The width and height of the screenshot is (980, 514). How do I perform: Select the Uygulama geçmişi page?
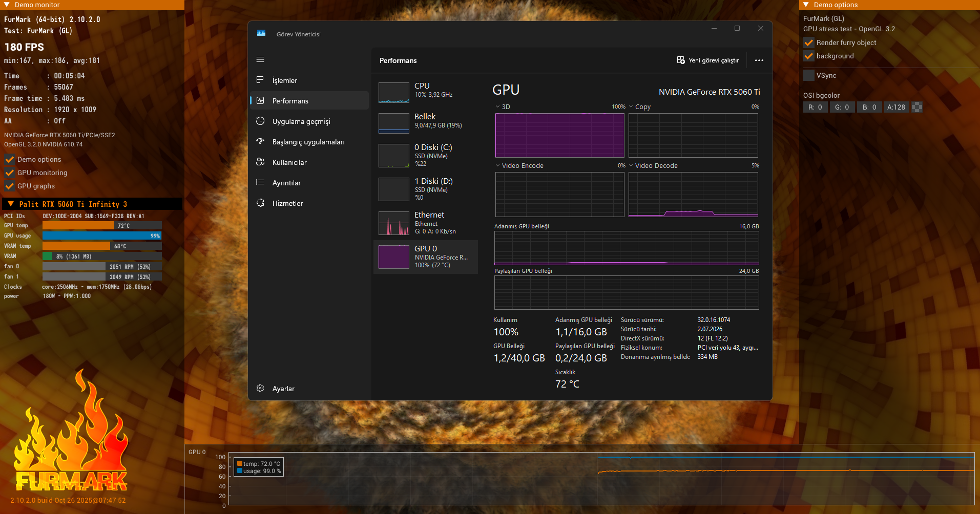pos(309,121)
